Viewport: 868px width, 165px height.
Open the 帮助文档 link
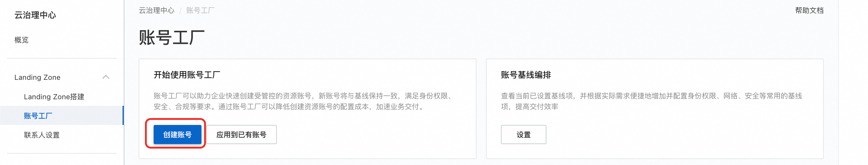coord(809,10)
